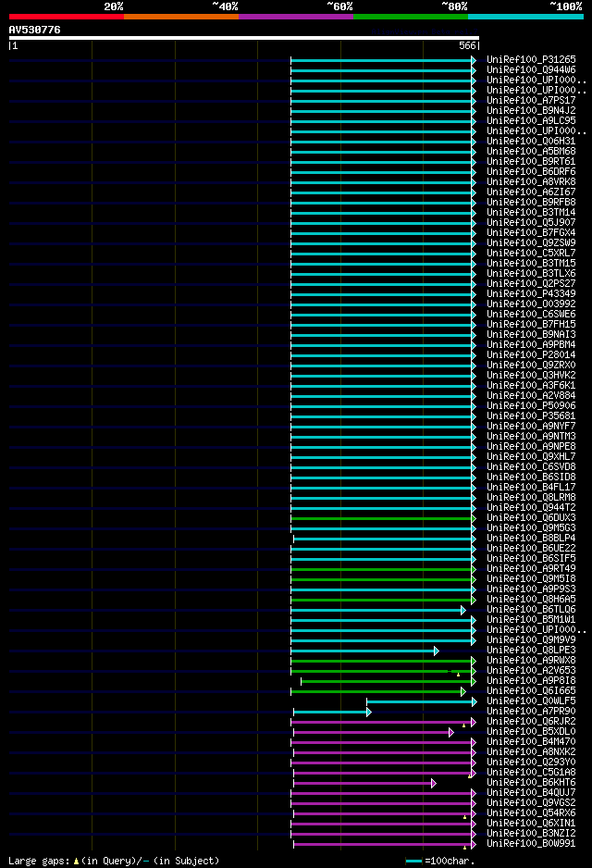The width and height of the screenshot is (592, 868).
Task: Select the UniRef100_Q8H6A5 label
Action: tap(531, 600)
